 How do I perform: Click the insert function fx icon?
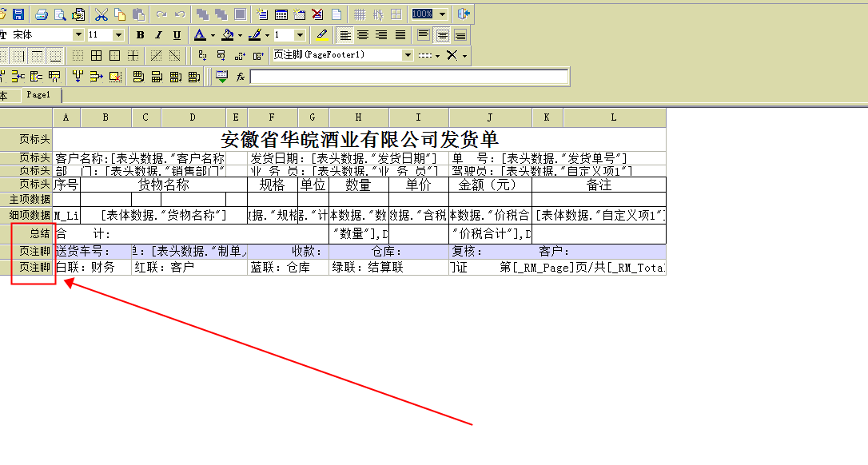pos(241,77)
